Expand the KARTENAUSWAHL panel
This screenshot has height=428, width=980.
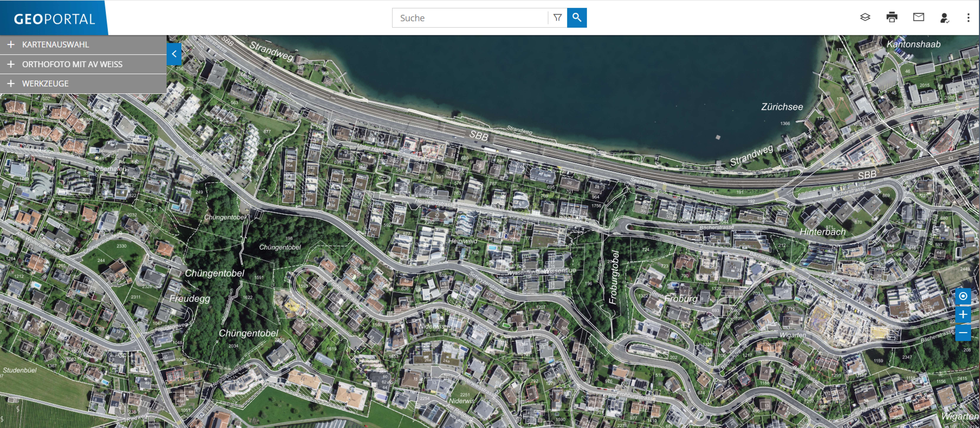coord(83,44)
